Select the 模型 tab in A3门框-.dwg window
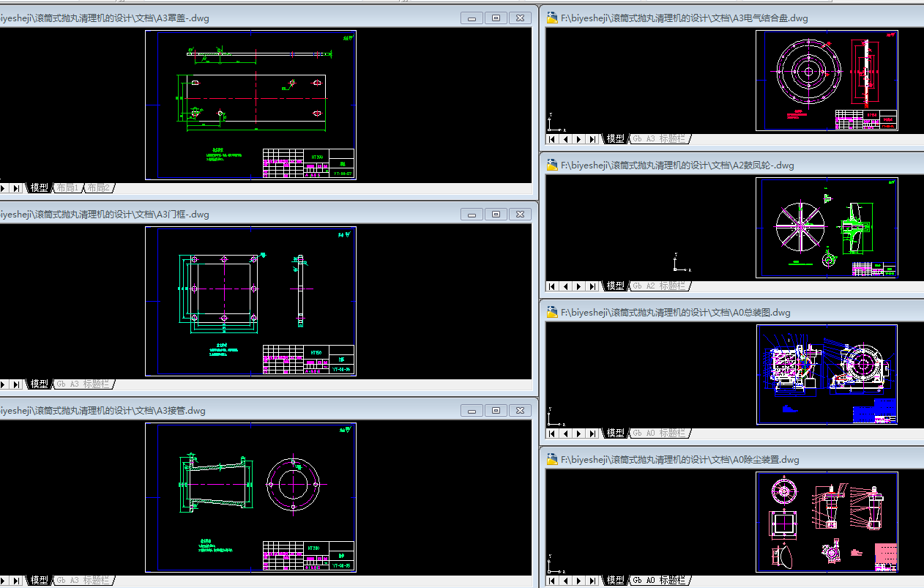Viewport: 924px width, 588px height. pos(40,384)
